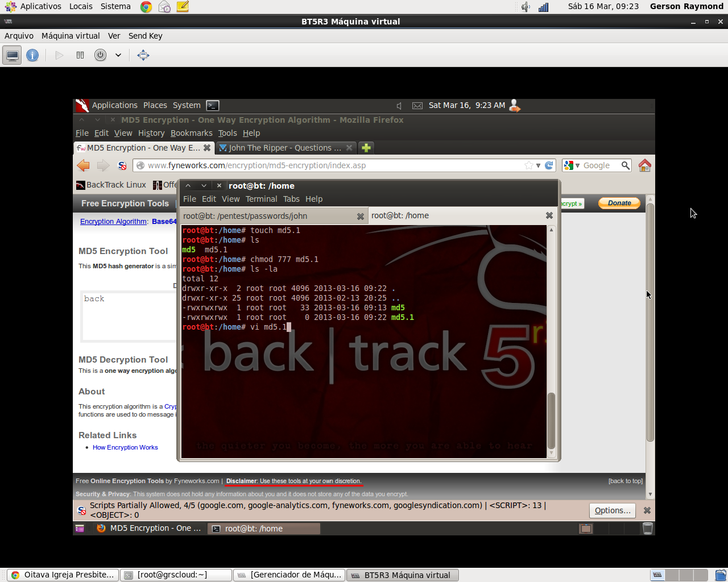The height and width of the screenshot is (582, 728).
Task: Open NoScript Options button
Action: [613, 510]
